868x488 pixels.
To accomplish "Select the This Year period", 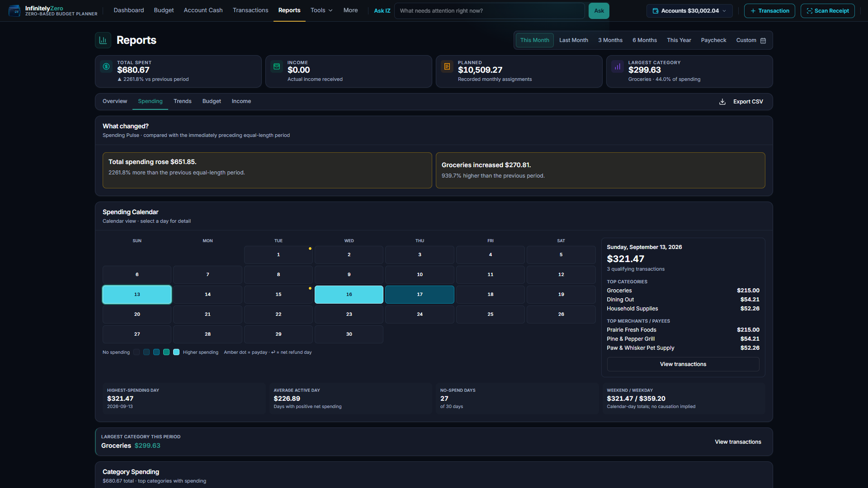I will 679,40.
